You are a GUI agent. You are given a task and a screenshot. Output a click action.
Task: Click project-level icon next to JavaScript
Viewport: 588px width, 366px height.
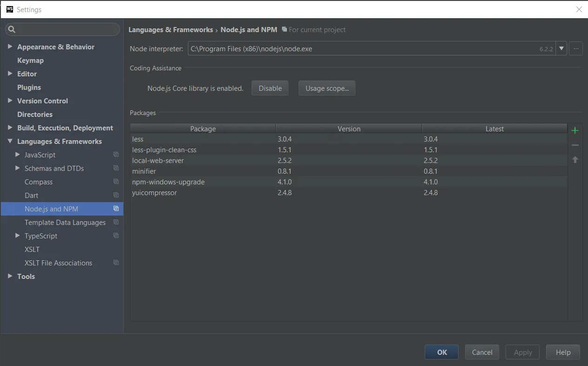(116, 155)
